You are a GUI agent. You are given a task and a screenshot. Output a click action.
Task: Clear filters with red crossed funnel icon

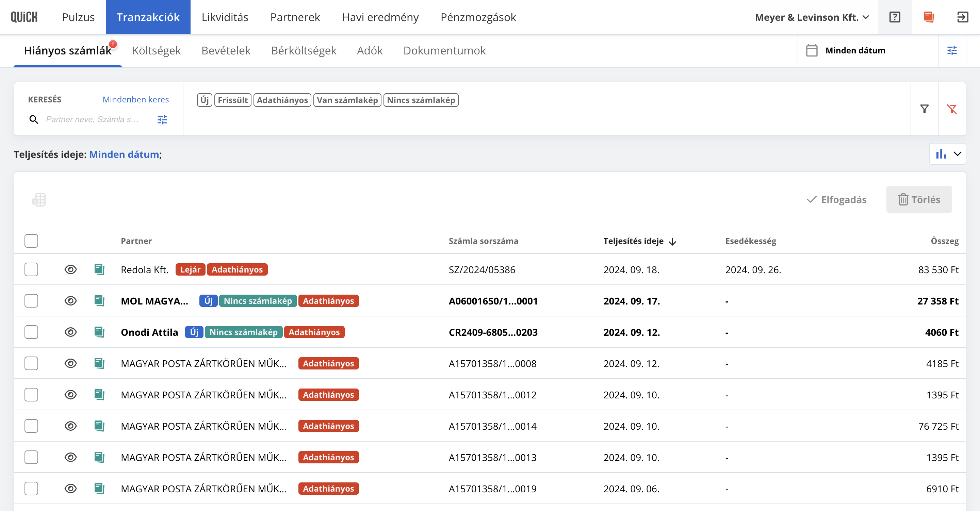coord(952,109)
